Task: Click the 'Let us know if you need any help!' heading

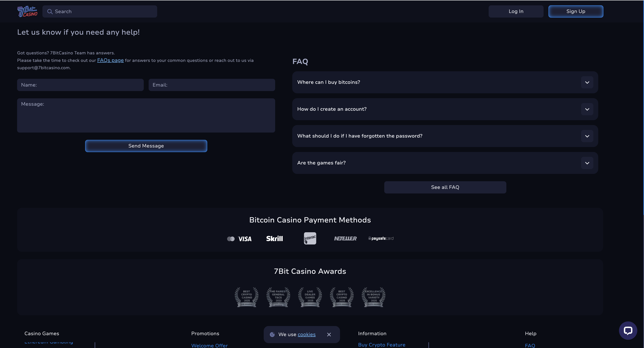Action: coord(78,32)
